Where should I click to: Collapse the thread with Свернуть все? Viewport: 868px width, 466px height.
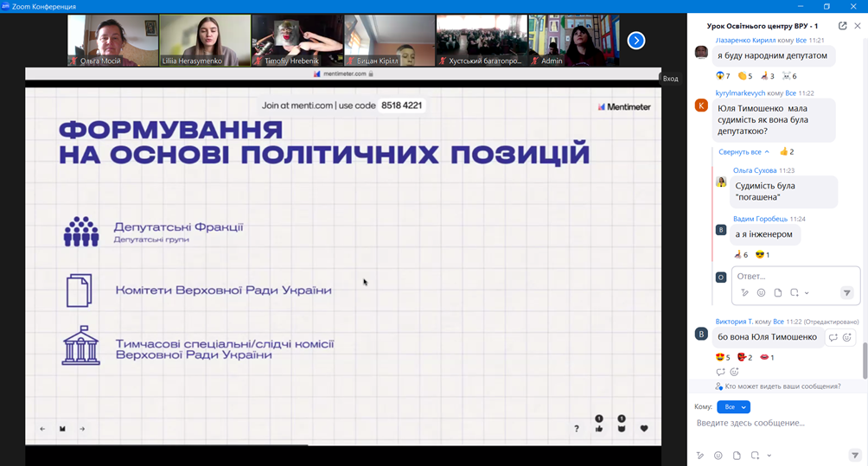(744, 151)
